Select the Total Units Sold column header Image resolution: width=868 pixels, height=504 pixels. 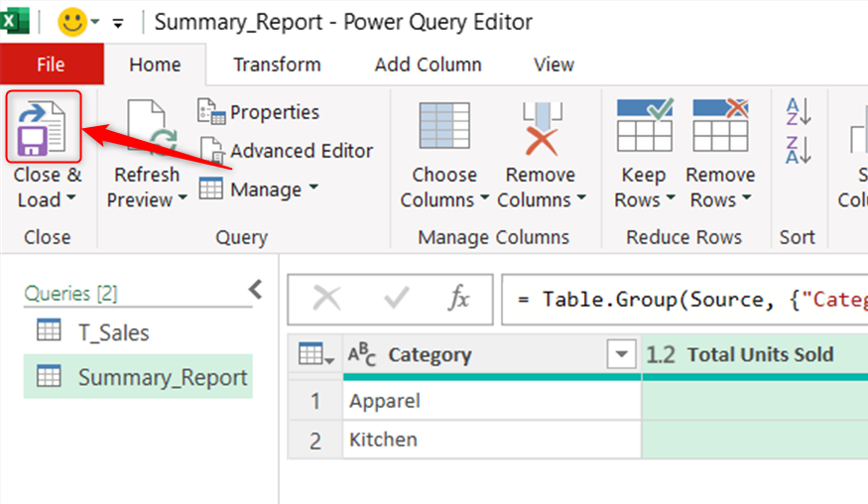tap(755, 354)
